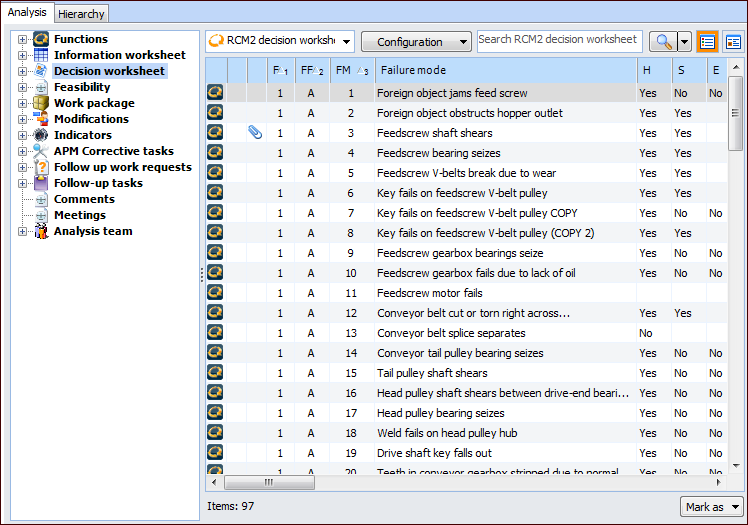Image resolution: width=748 pixels, height=525 pixels.
Task: Click the APM Corrective tasks tools icon
Action: click(41, 151)
